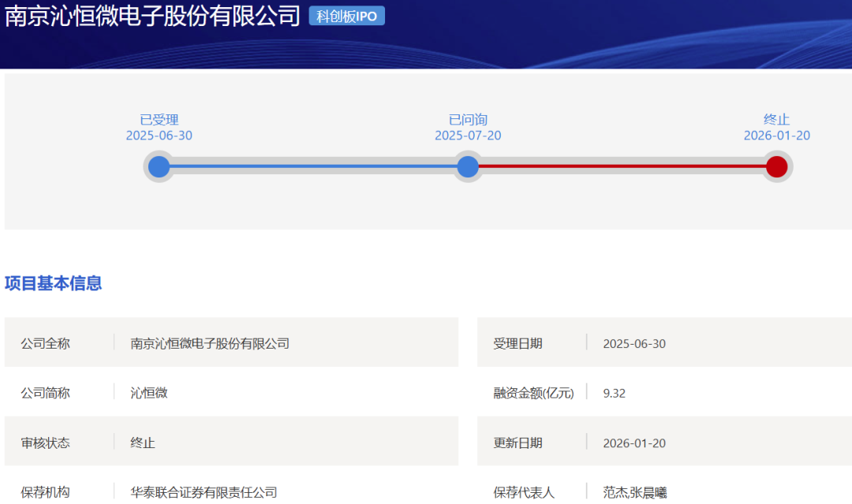Click the 保荐机构 field label
The image size is (852, 504).
46,492
